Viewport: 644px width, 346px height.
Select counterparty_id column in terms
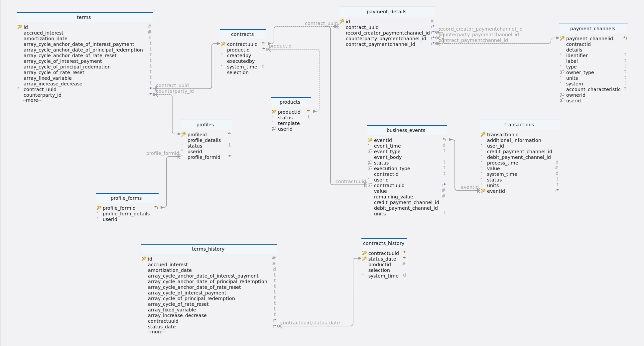[x=42, y=95]
